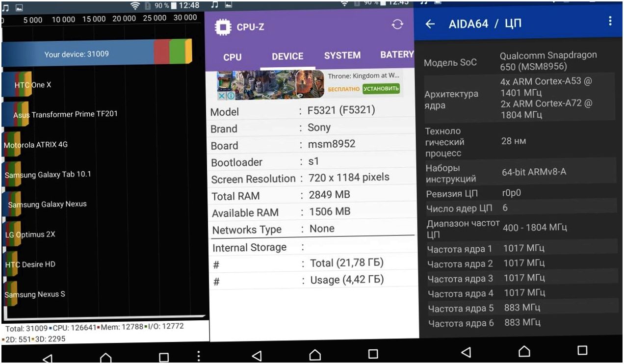Tap the Home button on CPU-Z screen

pos(315,354)
